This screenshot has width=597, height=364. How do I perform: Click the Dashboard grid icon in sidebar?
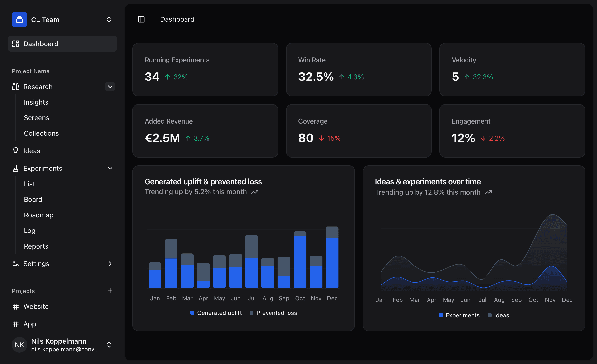(x=16, y=44)
